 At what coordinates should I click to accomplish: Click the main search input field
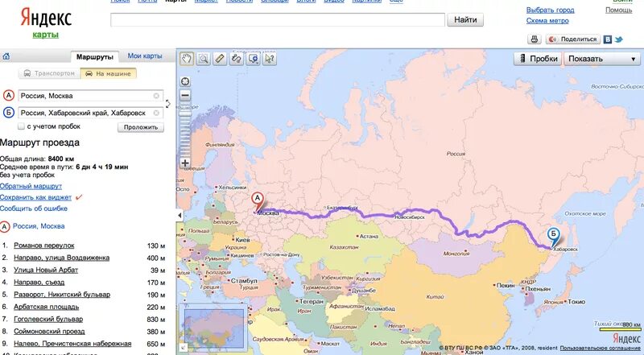[278, 19]
